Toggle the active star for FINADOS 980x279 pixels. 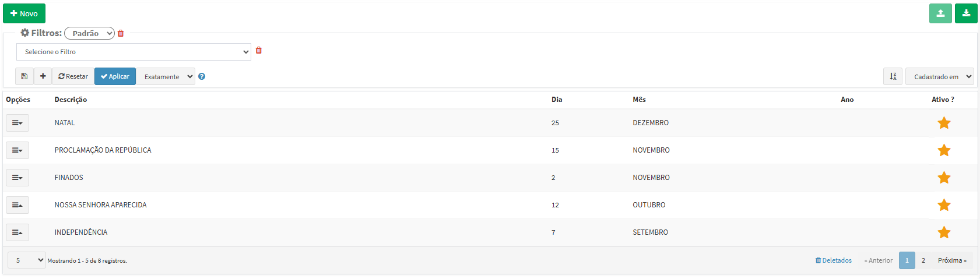(944, 178)
